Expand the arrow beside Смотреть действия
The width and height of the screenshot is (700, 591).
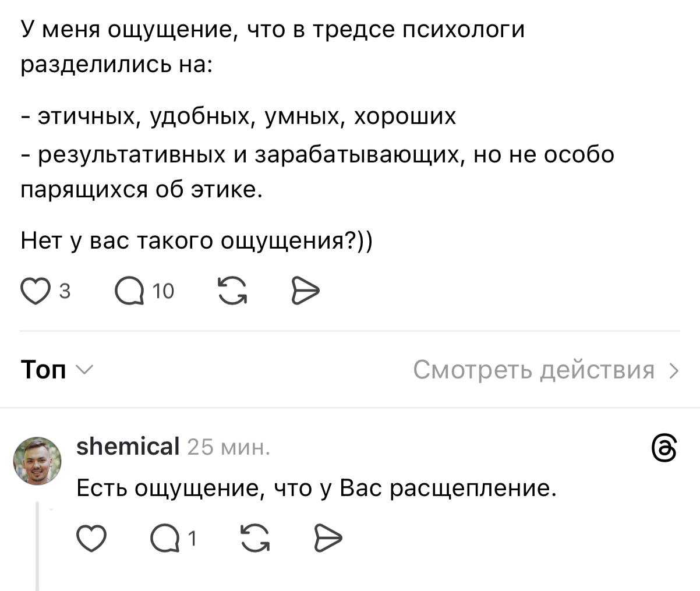[674, 370]
